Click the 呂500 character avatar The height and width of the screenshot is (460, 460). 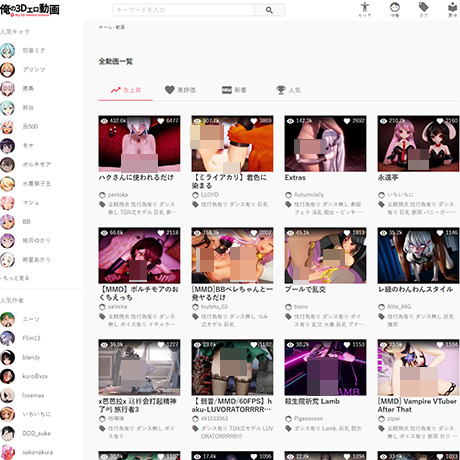pos(7,127)
